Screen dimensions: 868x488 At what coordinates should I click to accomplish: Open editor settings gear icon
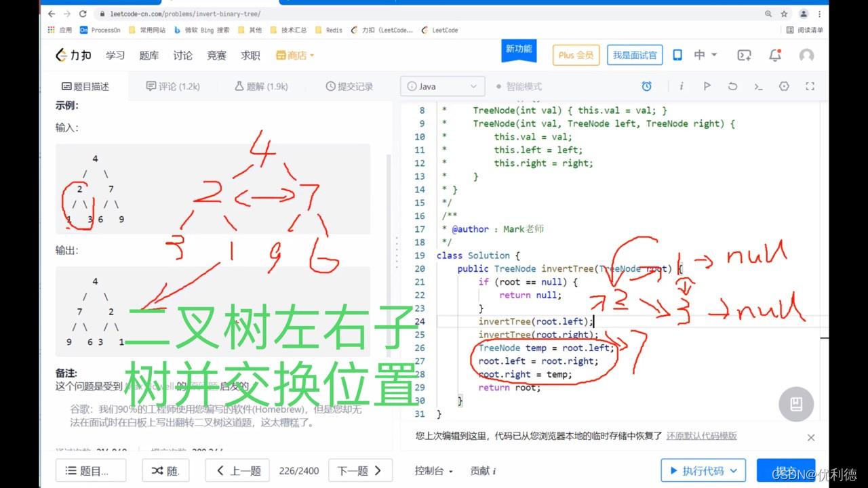(785, 86)
